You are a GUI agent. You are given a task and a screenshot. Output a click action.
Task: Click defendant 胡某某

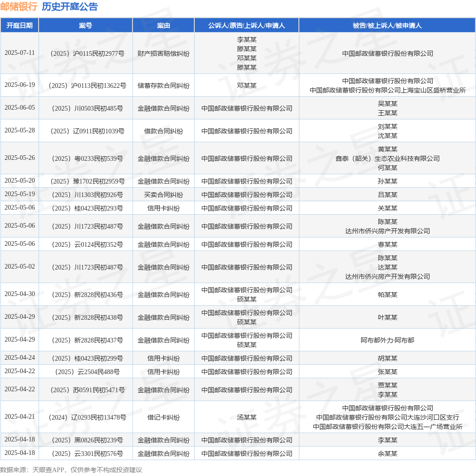tap(387, 358)
